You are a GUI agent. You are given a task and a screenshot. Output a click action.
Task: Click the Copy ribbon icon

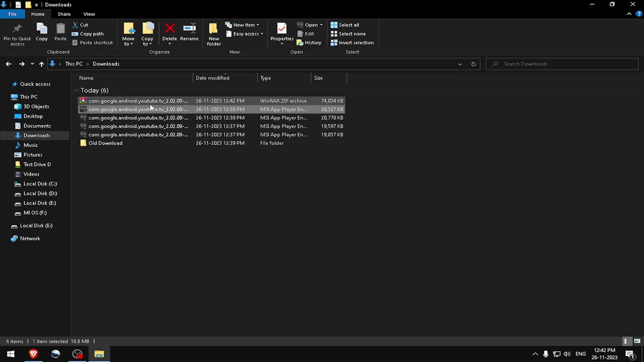coord(42,32)
